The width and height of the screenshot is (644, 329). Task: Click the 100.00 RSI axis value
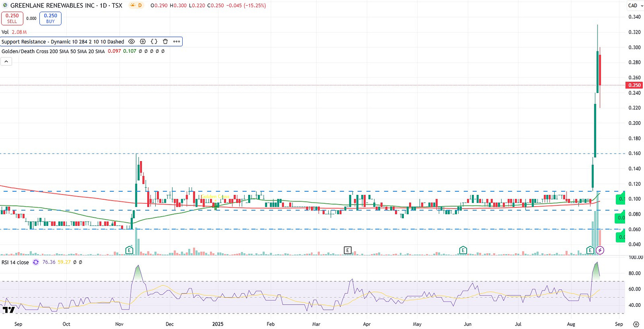(x=635, y=257)
